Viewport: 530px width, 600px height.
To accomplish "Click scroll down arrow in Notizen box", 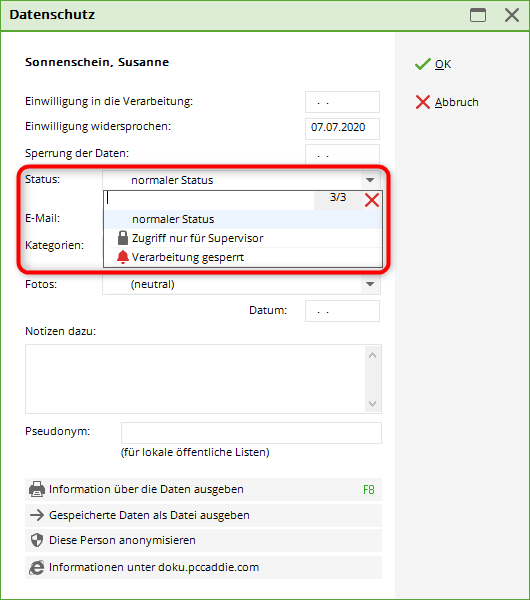I will point(373,404).
